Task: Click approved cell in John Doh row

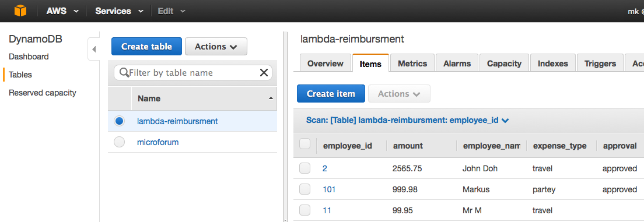Action: [619, 168]
